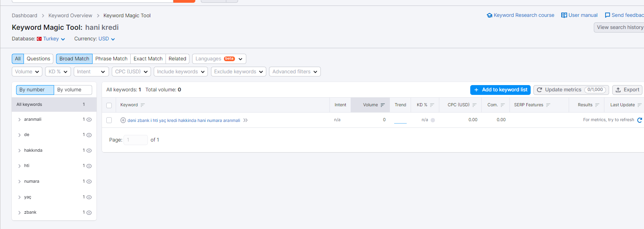Click the refresh icon in the keyword row
Viewport: 644px width, 229px height.
640,120
